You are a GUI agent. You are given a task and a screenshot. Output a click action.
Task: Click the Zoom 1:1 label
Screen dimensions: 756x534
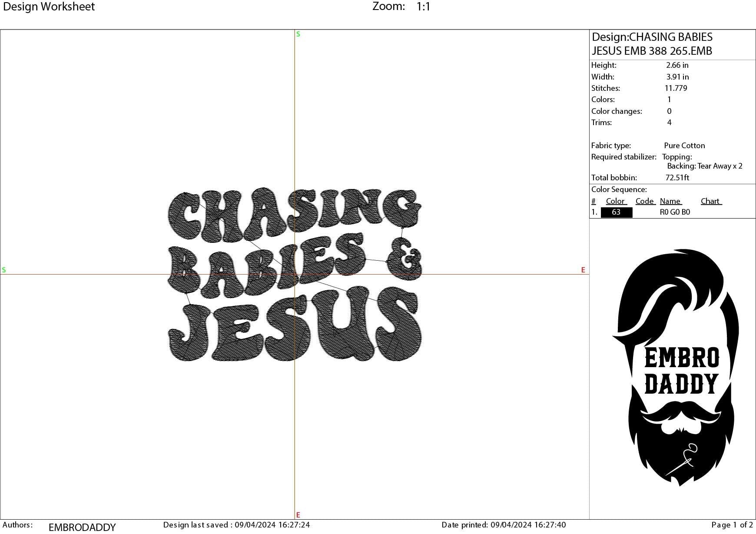(401, 7)
